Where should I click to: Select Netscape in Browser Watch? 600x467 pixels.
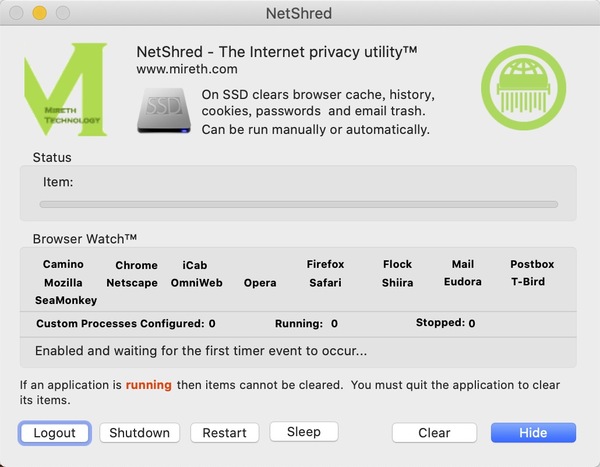click(x=132, y=283)
